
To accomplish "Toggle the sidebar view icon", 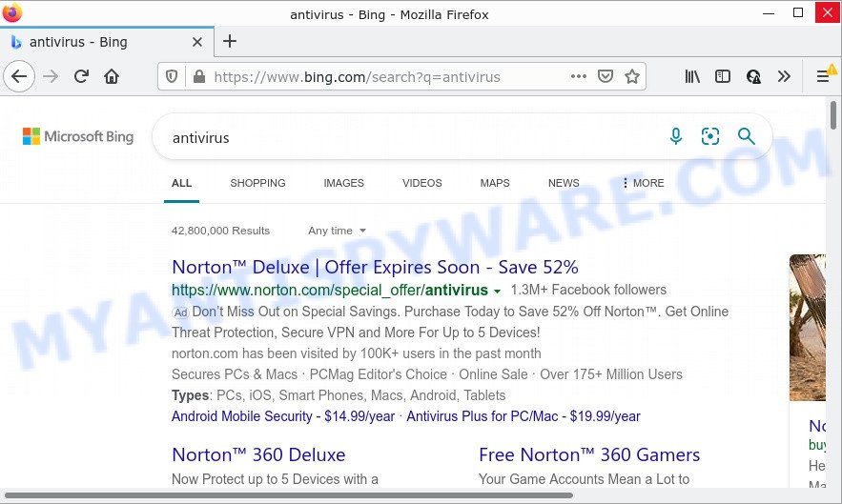I will tap(723, 77).
